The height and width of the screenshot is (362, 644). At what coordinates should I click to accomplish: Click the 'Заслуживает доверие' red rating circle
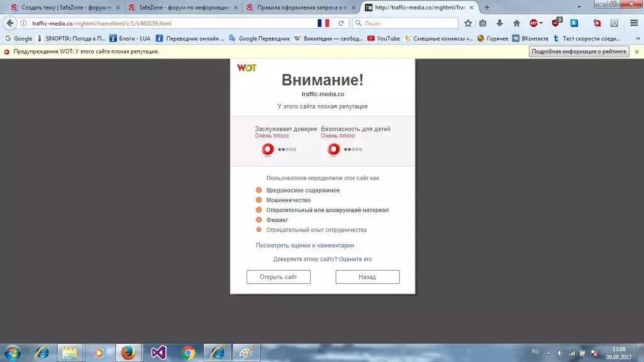click(268, 149)
